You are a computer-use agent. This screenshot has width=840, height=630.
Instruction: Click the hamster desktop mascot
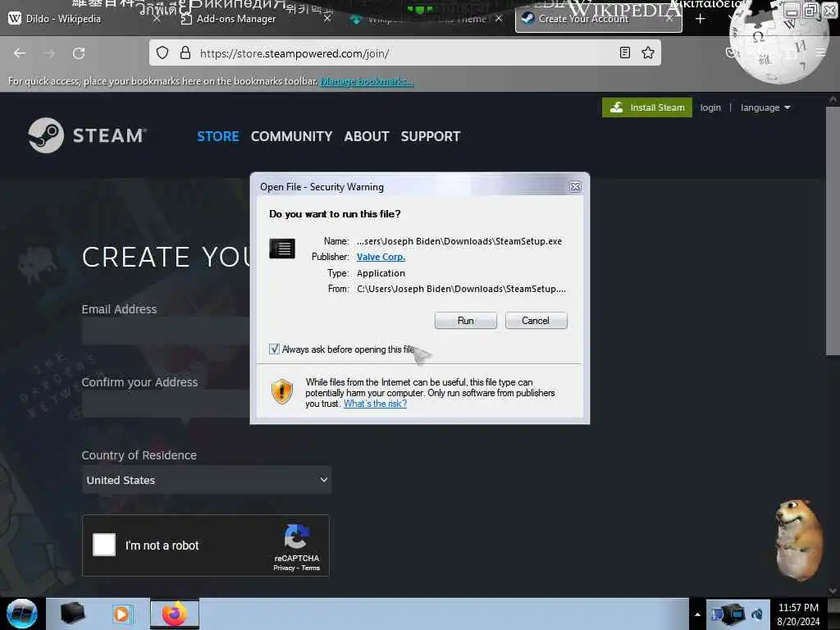pos(799,540)
